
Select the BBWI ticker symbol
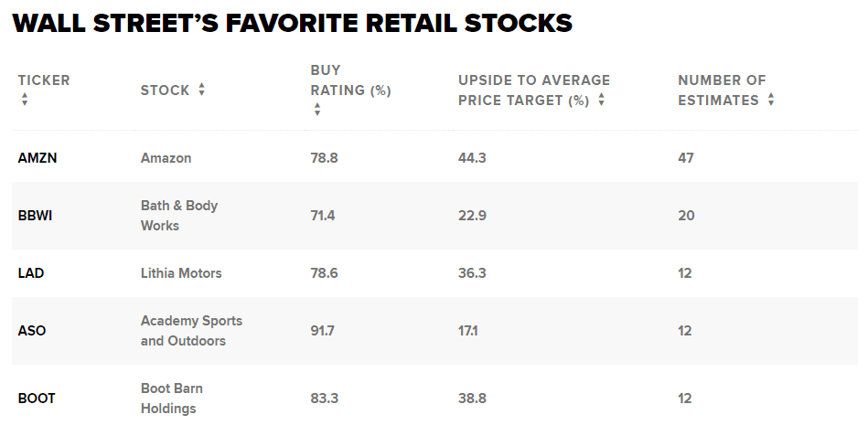click(37, 216)
